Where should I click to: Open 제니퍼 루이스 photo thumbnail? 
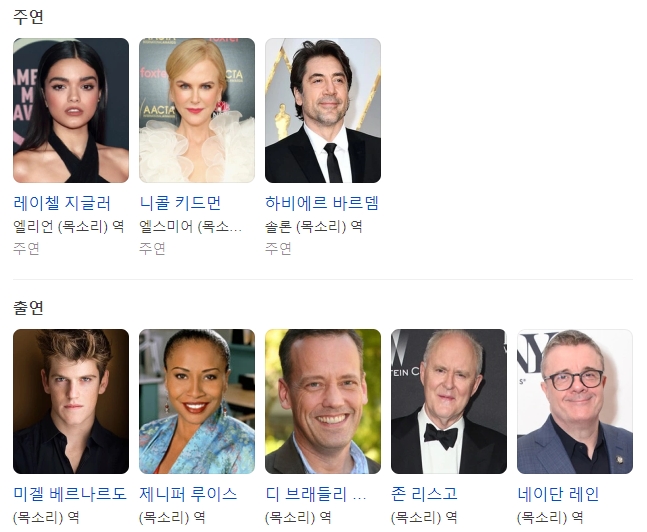point(197,401)
